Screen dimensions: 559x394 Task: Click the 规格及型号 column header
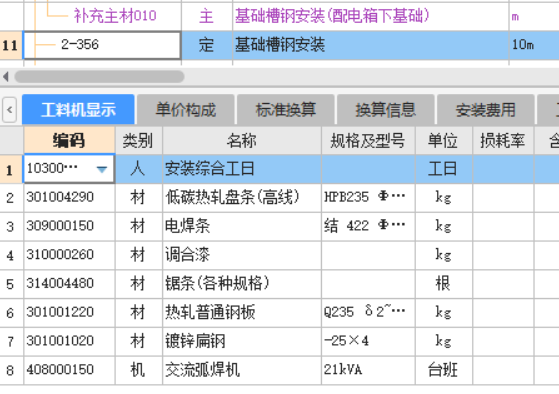(x=368, y=140)
